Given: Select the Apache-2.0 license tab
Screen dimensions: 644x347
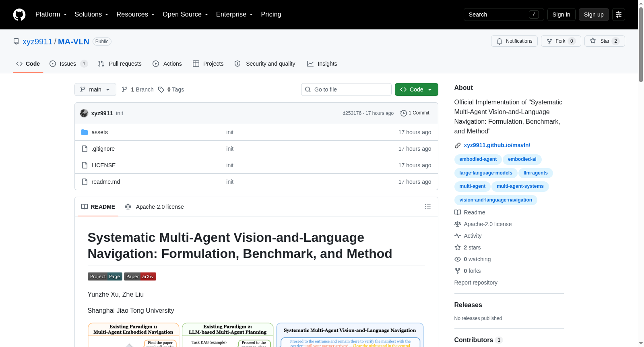Looking at the screenshot, I should [154, 207].
